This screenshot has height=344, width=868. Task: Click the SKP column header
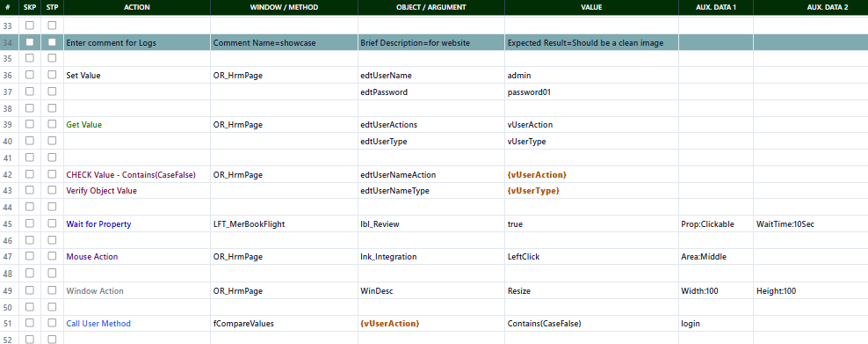click(x=30, y=7)
